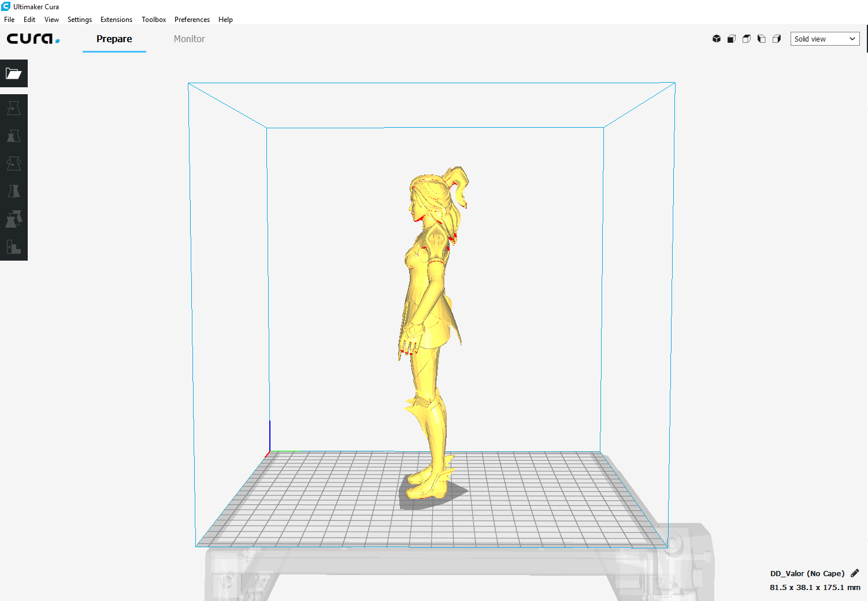868x601 pixels.
Task: Select the Rotate tool in sidebar
Action: [x=14, y=164]
